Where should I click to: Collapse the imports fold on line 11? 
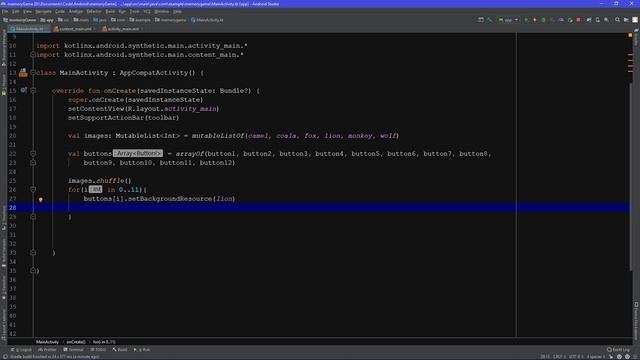33,54
